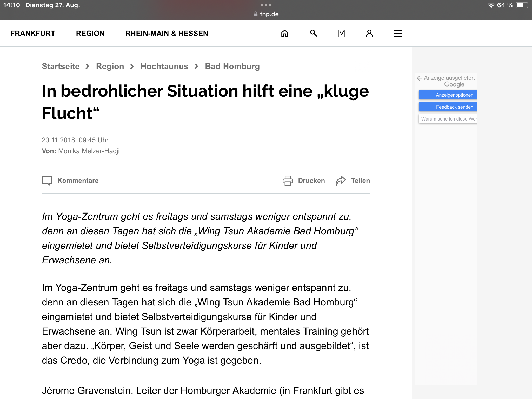532x399 pixels.
Task: Click the Anzeigenoptionen button
Action: pyautogui.click(x=448, y=95)
